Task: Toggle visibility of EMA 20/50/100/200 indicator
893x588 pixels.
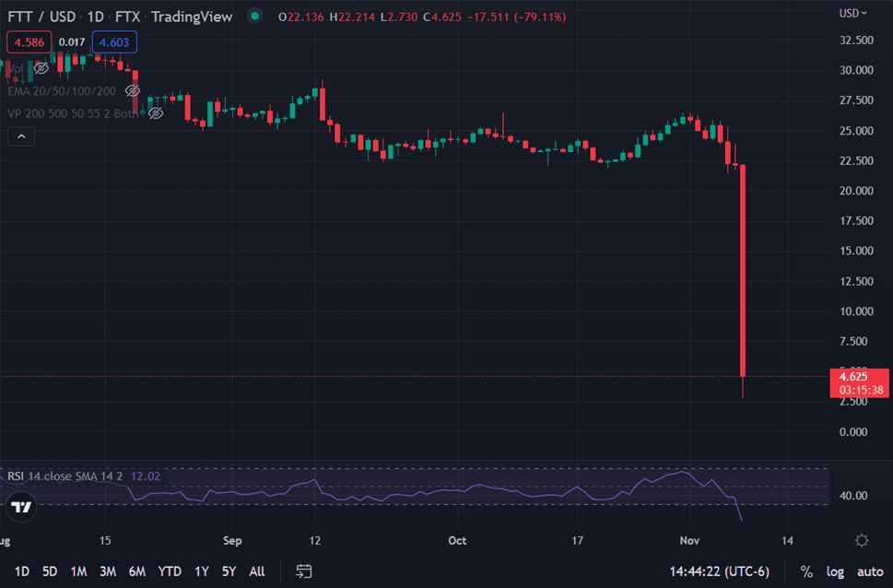Action: (x=133, y=91)
